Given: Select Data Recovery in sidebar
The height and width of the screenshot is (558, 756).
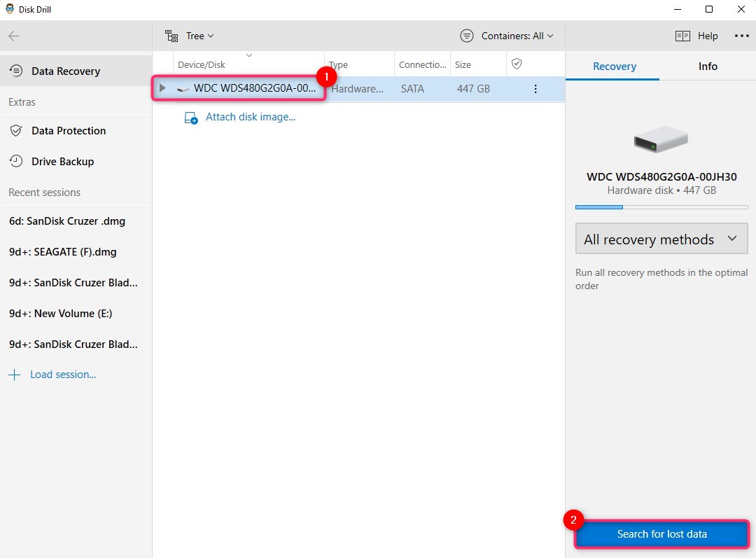Looking at the screenshot, I should (76, 71).
